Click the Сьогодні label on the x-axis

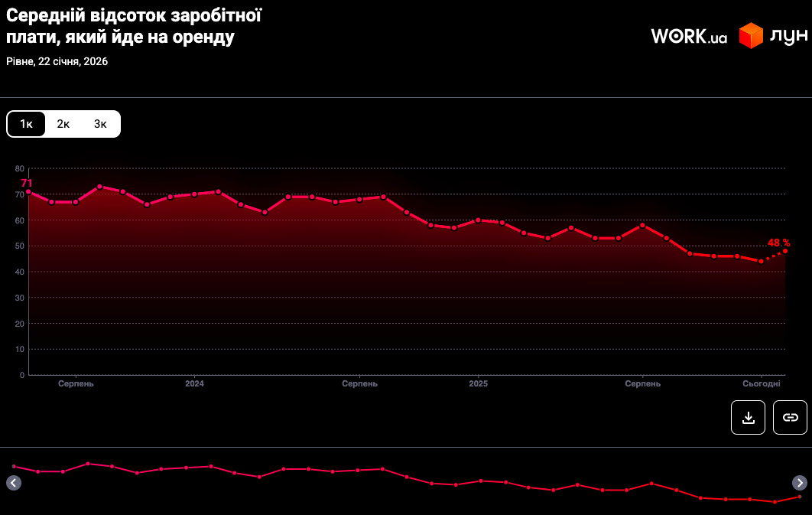762,383
